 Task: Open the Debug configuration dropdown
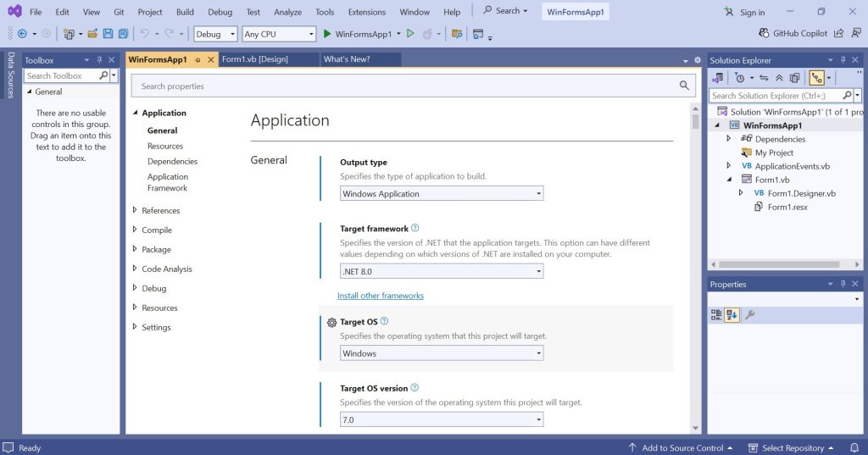click(215, 34)
